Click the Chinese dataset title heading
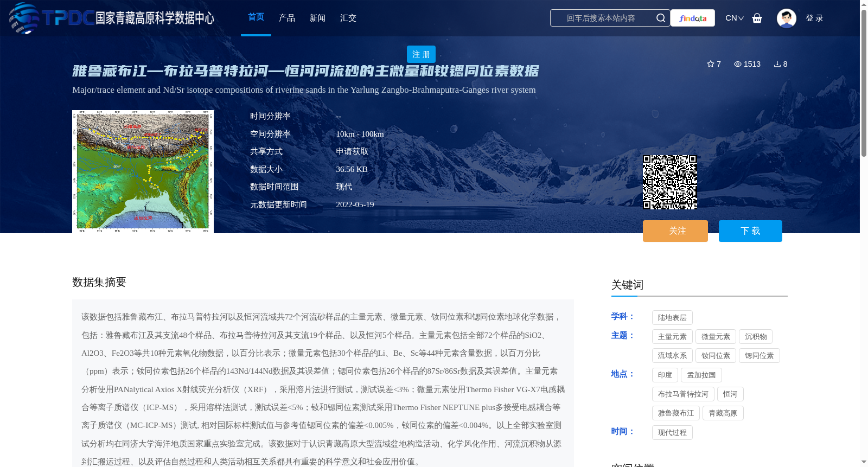Screen dimensions: 868x467 (305, 71)
